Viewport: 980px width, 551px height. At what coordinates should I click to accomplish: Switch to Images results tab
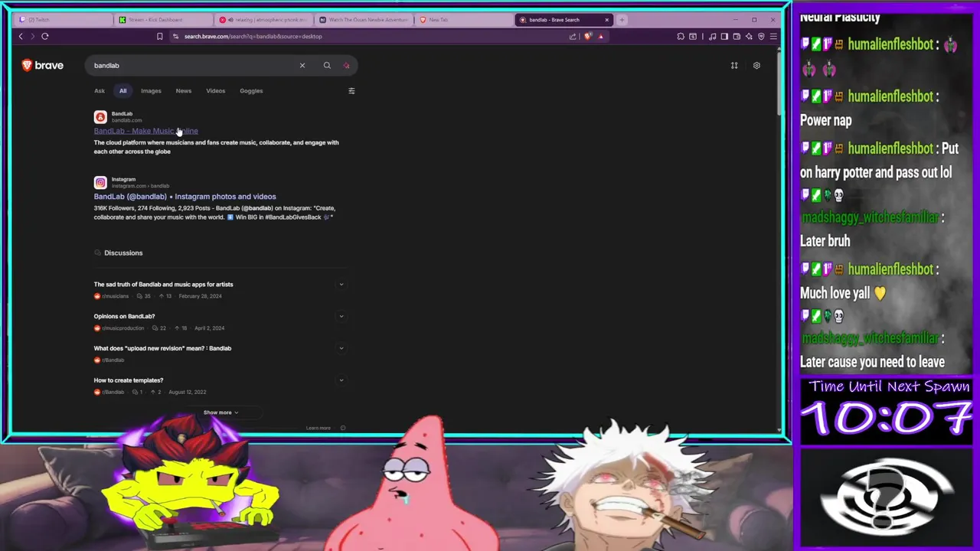[x=151, y=90]
